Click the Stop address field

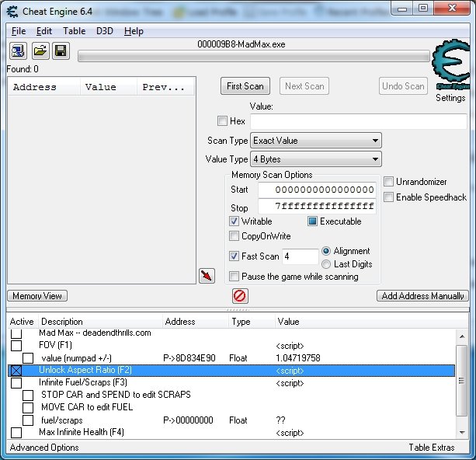pos(318,207)
